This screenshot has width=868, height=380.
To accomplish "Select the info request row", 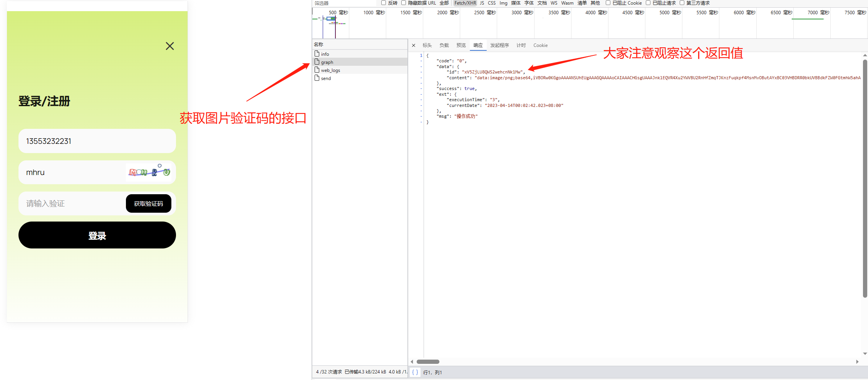I will [360, 54].
